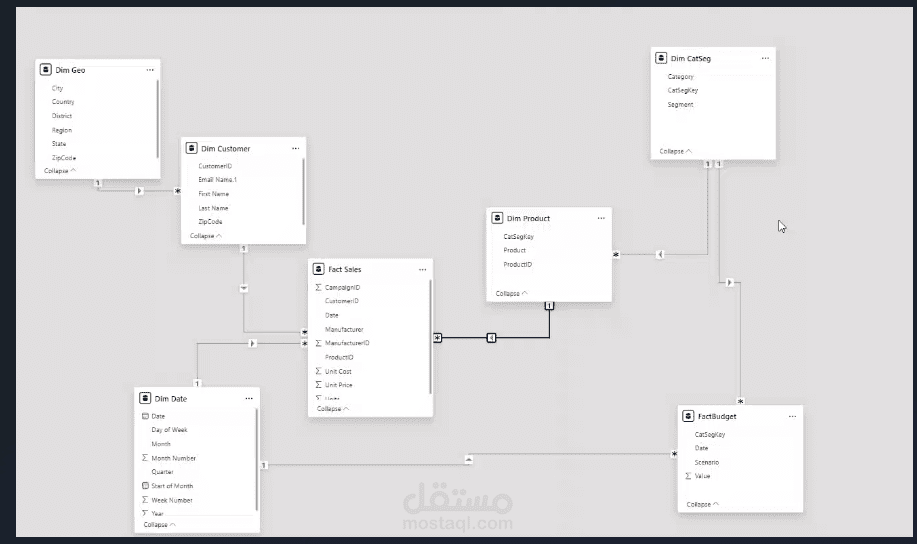Select CatSegKey field in Dim Product
917x544 pixels.
click(x=519, y=236)
